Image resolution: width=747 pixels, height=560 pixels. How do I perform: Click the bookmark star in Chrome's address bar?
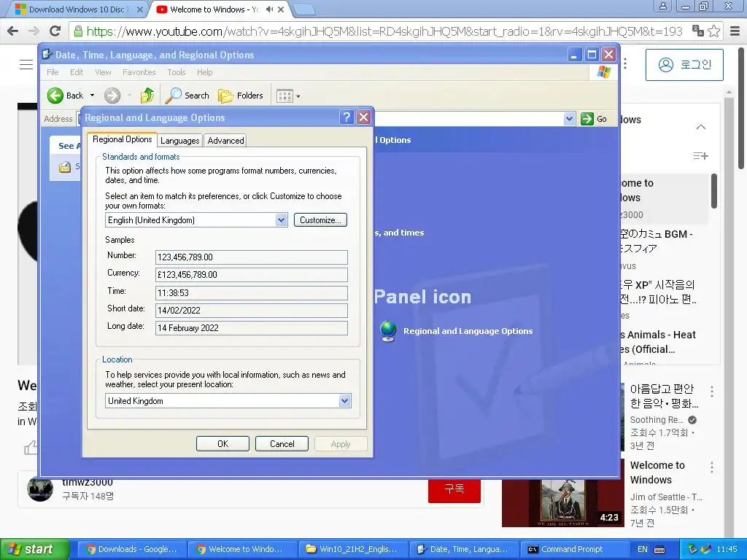[x=713, y=31]
